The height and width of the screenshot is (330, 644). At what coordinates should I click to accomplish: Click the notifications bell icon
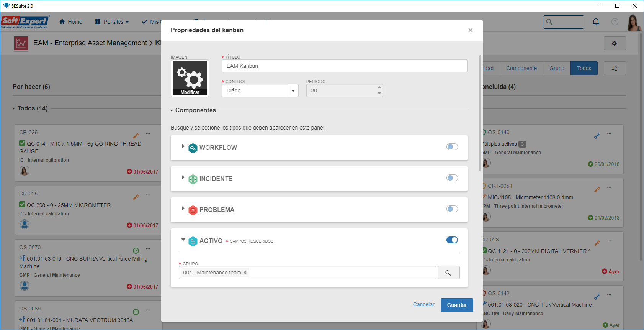(596, 22)
